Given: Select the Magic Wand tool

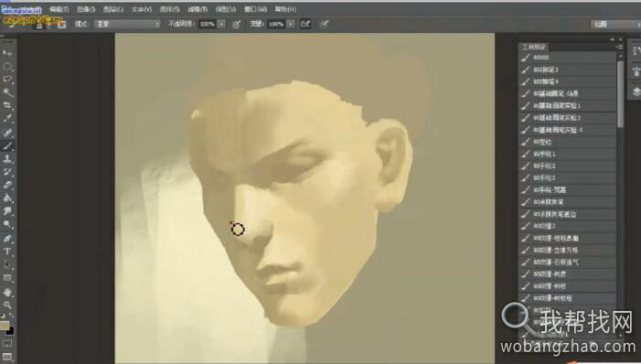Looking at the screenshot, I should (x=7, y=93).
